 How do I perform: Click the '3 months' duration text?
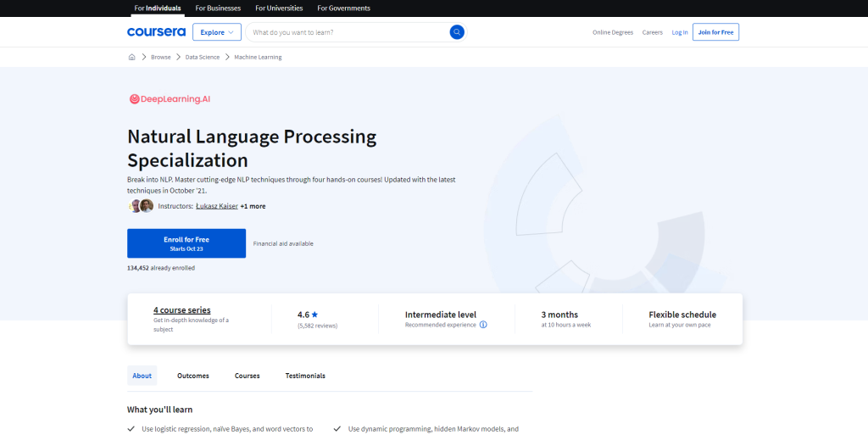(559, 315)
